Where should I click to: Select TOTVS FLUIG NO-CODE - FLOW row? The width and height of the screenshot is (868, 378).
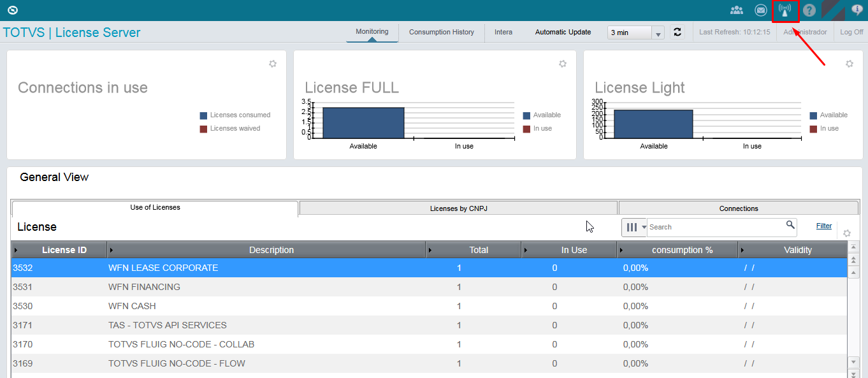[x=428, y=363]
